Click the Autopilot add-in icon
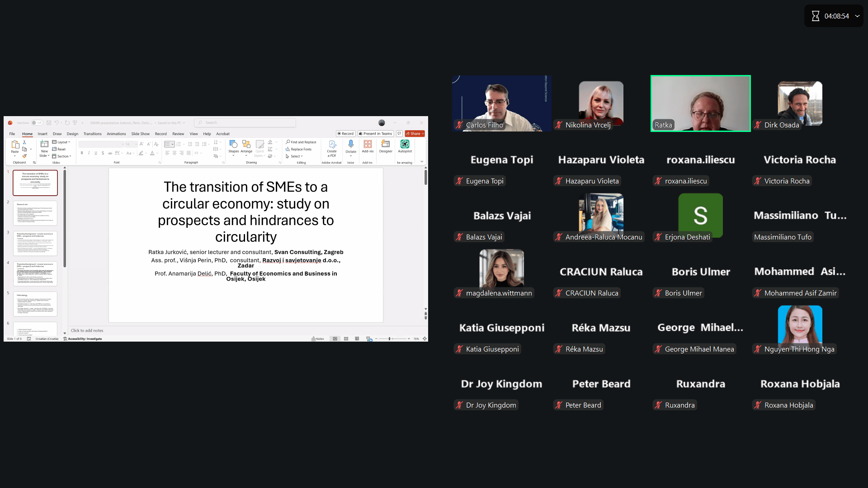The width and height of the screenshot is (868, 488). (x=405, y=144)
